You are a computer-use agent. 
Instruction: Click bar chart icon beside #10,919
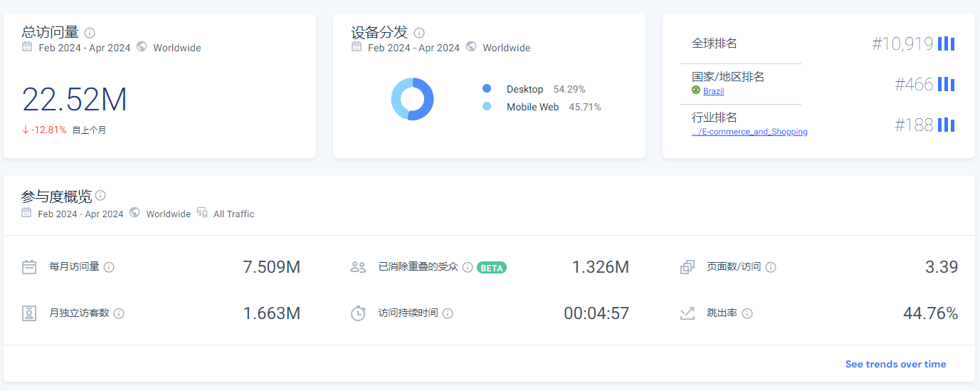point(946,43)
